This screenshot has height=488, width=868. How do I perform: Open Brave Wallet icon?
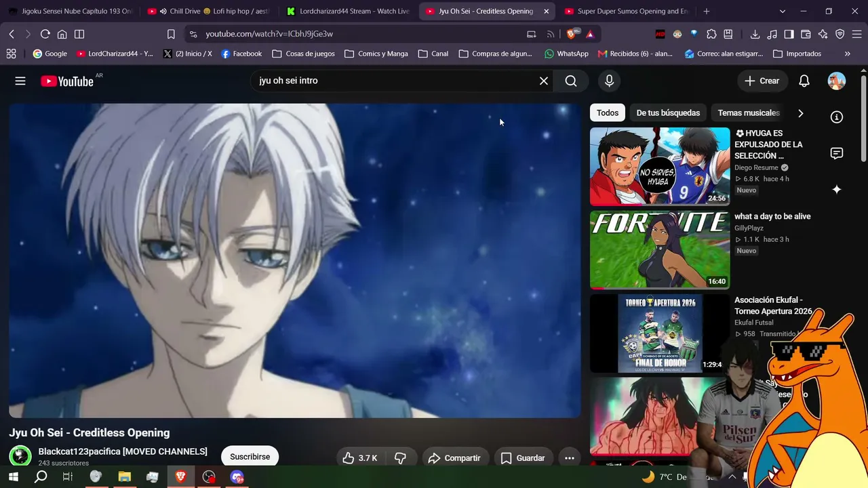click(x=806, y=34)
